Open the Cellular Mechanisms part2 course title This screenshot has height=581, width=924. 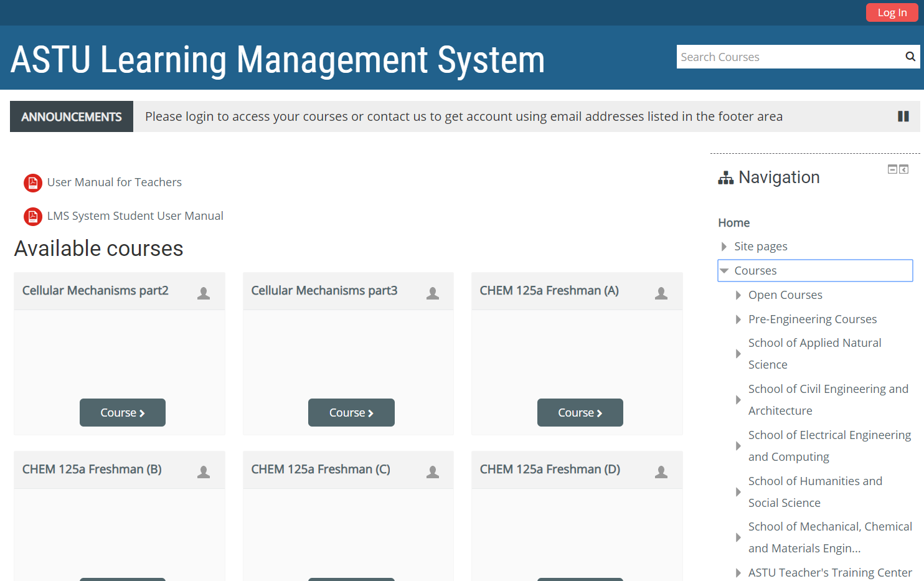95,291
